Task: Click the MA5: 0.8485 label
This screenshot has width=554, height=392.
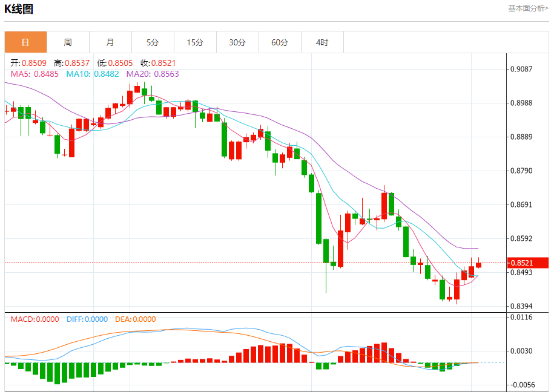Action: coord(35,74)
